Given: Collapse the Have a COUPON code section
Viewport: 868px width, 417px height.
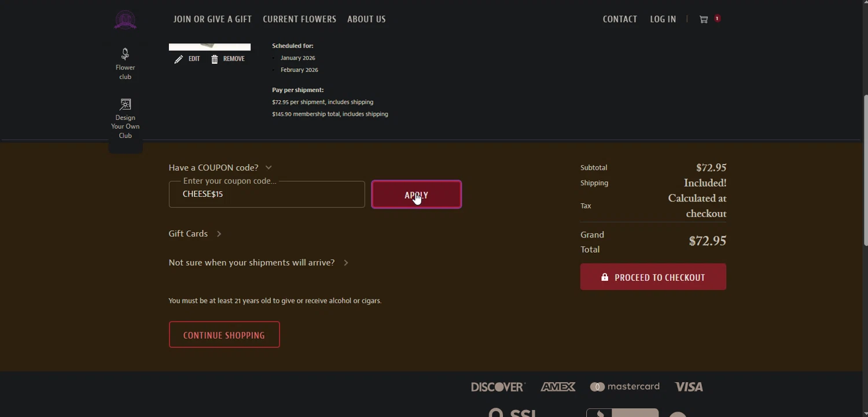Looking at the screenshot, I should 220,167.
